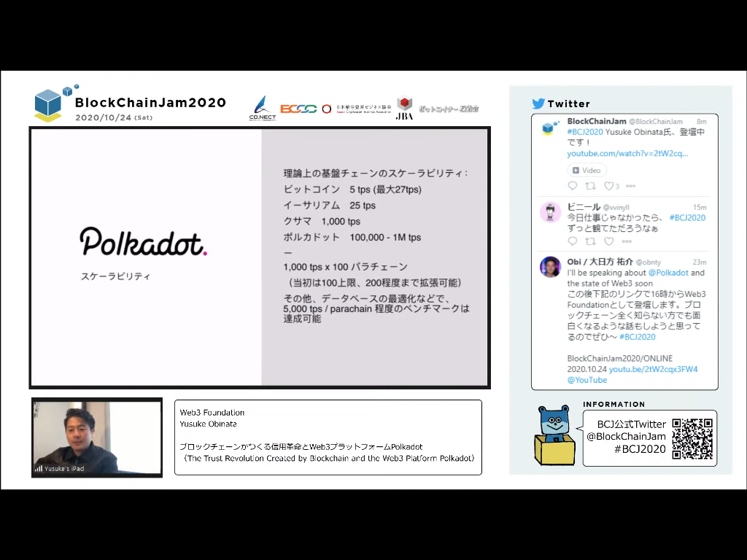This screenshot has height=560, width=747.
Task: Click the Japan Cryptoasset Business Association logo
Action: point(357,109)
